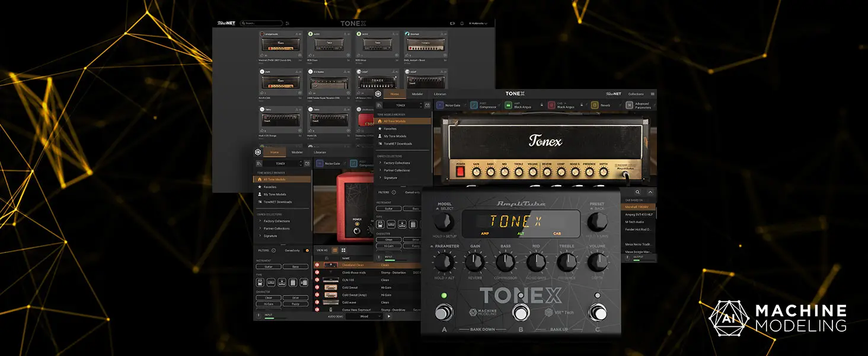Switch to grid view in View As
The width and height of the screenshot is (868, 356).
pos(343,250)
